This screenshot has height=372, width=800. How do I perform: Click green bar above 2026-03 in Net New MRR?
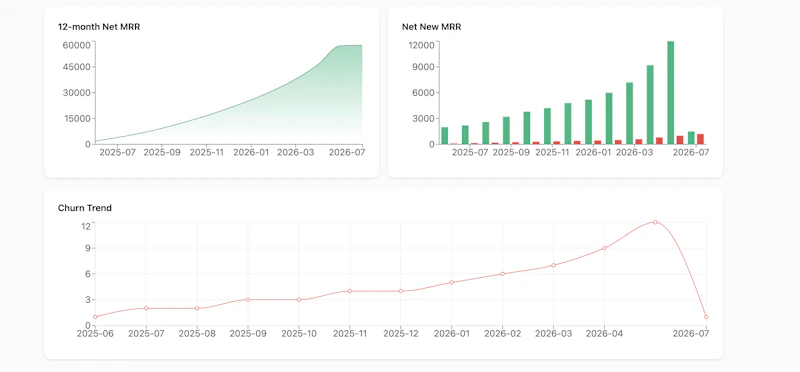tap(630, 113)
